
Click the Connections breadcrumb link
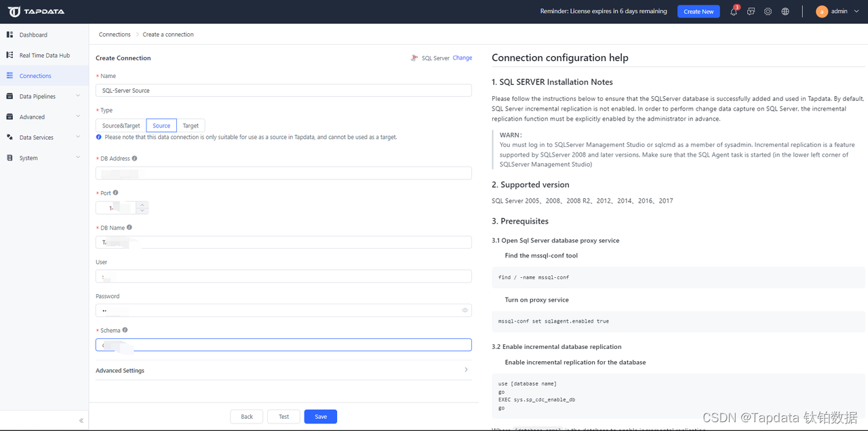[x=115, y=35]
